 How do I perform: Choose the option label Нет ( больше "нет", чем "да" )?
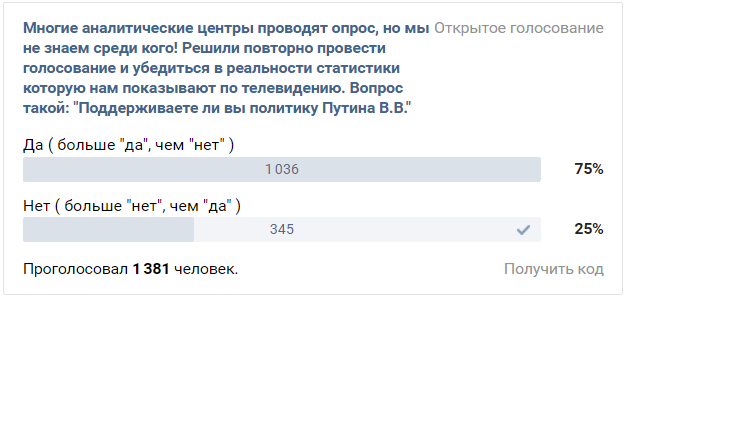(x=132, y=206)
